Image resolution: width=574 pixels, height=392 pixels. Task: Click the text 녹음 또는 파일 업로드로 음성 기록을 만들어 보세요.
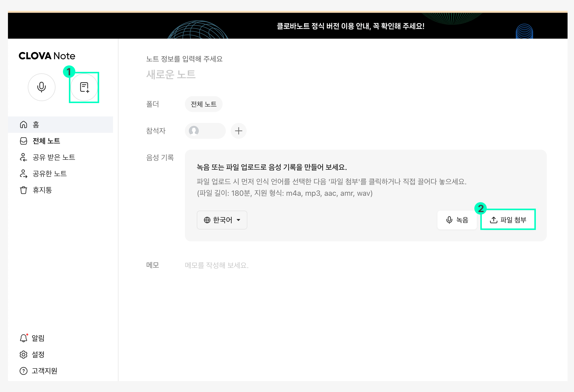tap(272, 167)
